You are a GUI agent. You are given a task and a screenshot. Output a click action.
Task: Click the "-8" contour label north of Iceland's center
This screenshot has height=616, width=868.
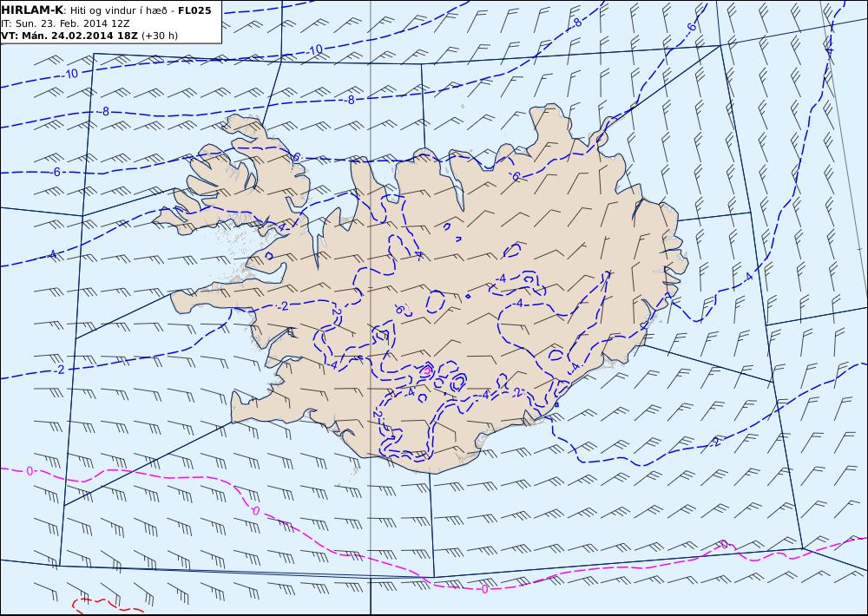click(x=350, y=100)
